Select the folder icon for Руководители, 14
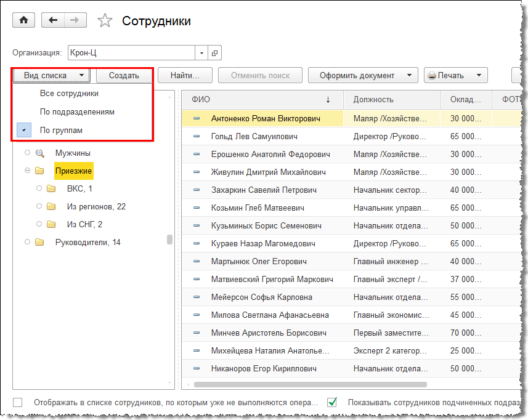Image resolution: width=528 pixels, height=420 pixels. pos(39,242)
